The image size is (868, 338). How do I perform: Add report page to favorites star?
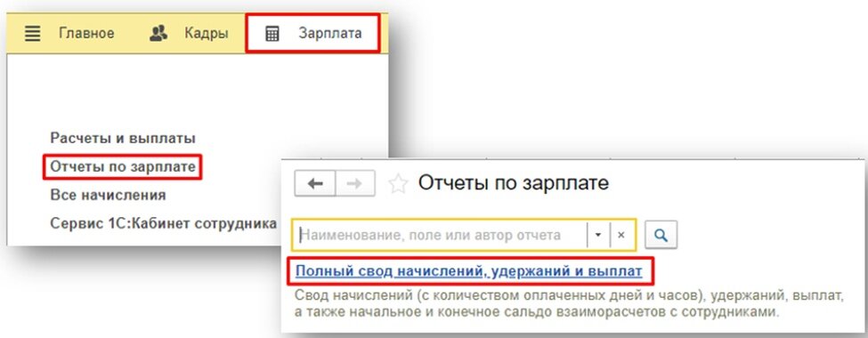coord(397,183)
